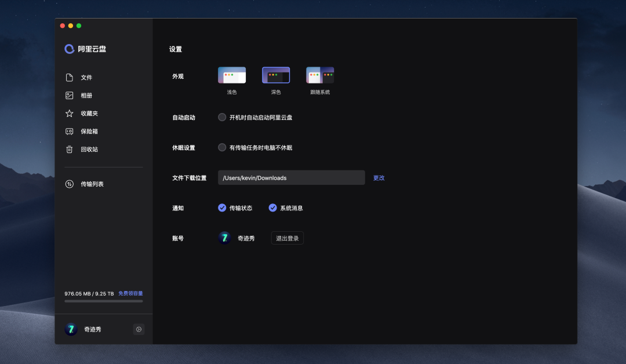Open the 文件 file icon in sidebar
626x364 pixels.
[x=70, y=78]
